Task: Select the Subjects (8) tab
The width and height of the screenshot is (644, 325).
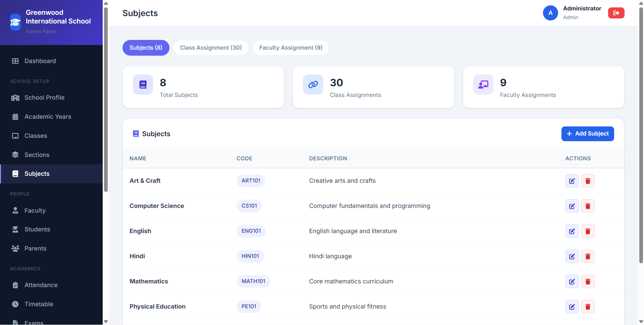Action: [146, 48]
